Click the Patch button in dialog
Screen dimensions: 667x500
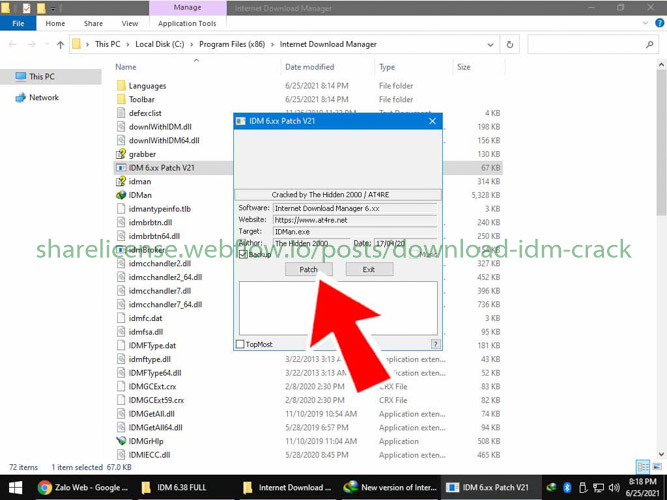[x=308, y=269]
